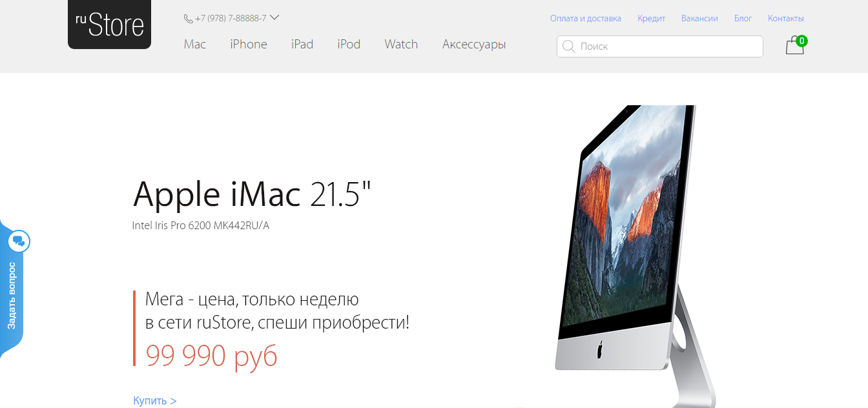
Task: Open the Watch category
Action: pos(401,45)
